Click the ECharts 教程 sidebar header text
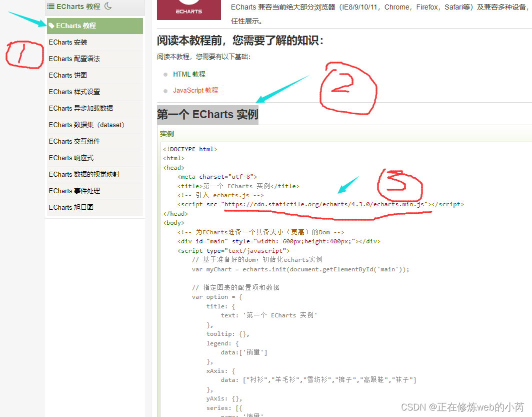 click(x=78, y=7)
